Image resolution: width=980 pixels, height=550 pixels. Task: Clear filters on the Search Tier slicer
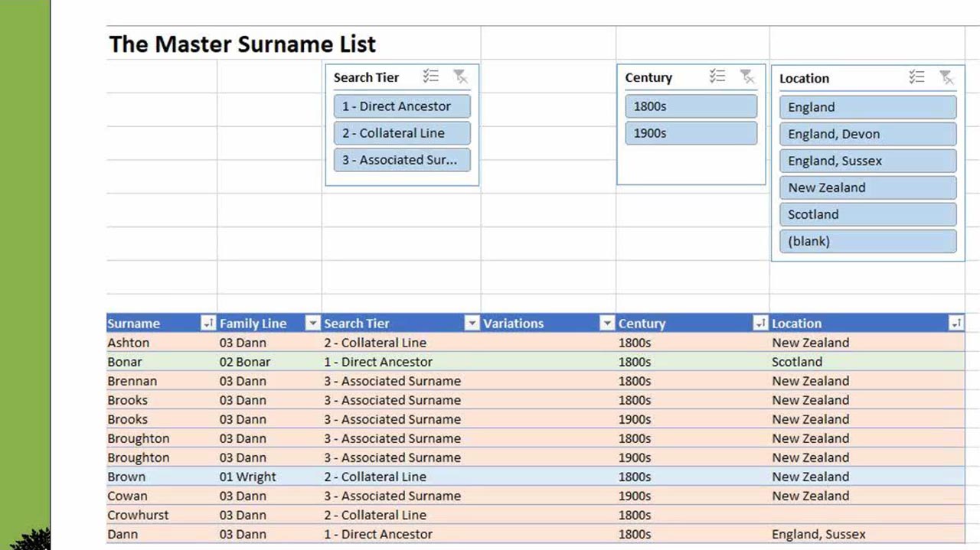click(460, 76)
